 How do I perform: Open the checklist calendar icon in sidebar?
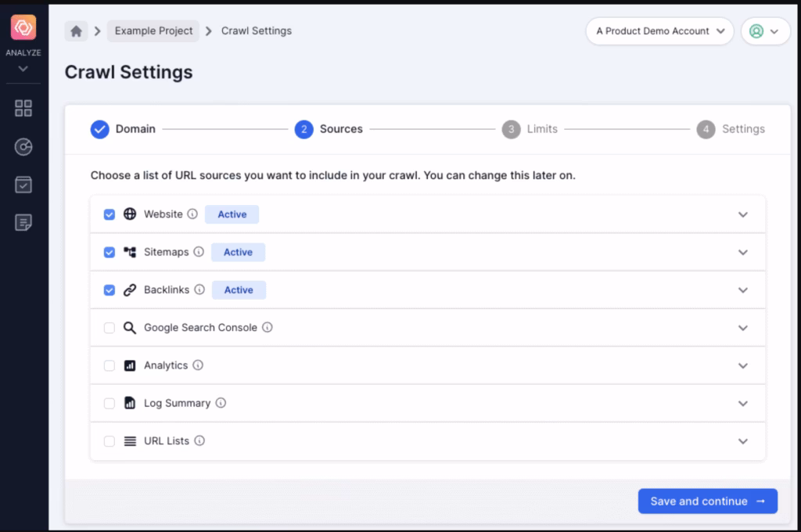23,185
